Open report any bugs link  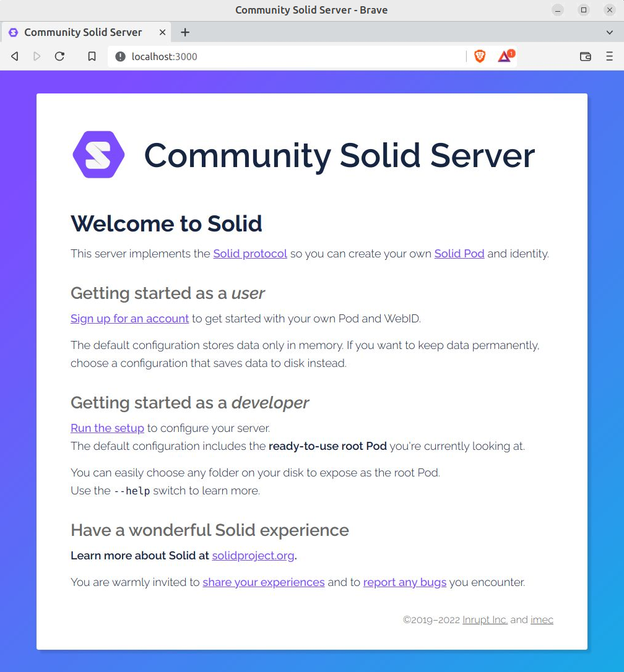click(405, 582)
